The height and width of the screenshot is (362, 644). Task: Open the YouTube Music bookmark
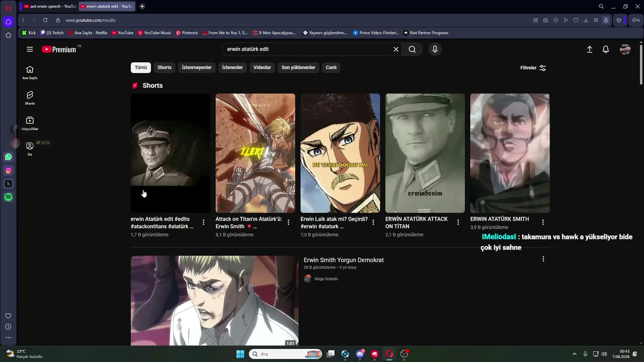(x=154, y=33)
